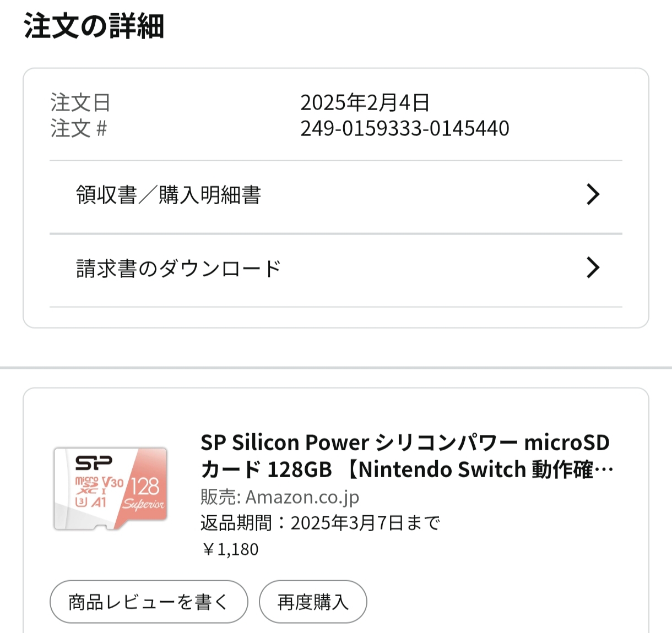Open the 領収書／購入明細書 row

tap(169, 195)
